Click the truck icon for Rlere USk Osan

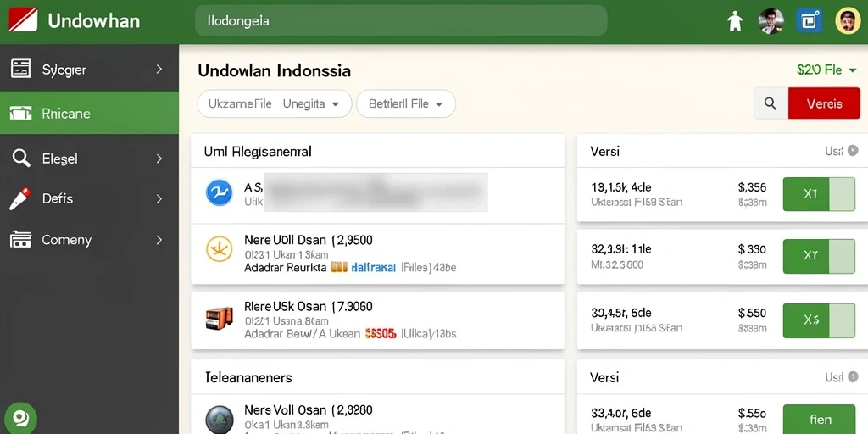(x=220, y=319)
